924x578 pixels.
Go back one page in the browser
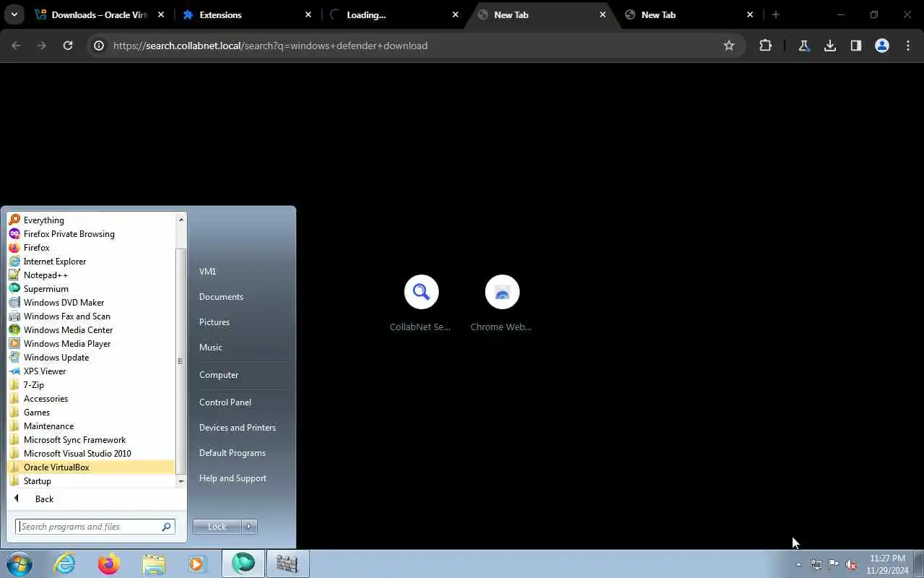16,46
